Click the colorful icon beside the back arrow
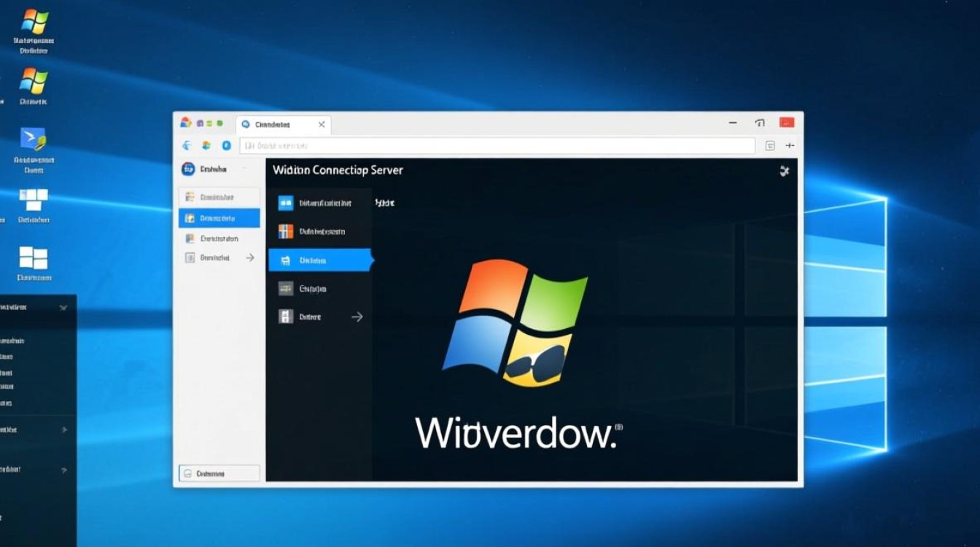Viewport: 980px width, 547px height. [206, 145]
